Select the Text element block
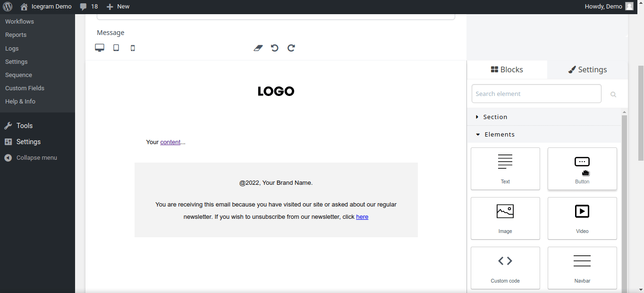 505,169
